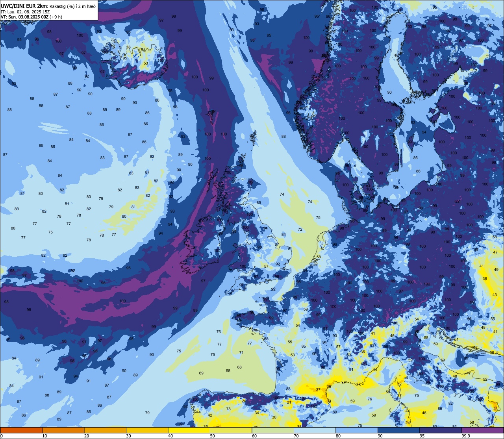Select the medium blue 80–90 legend segment
This screenshot has width=504, height=439.
[357, 430]
